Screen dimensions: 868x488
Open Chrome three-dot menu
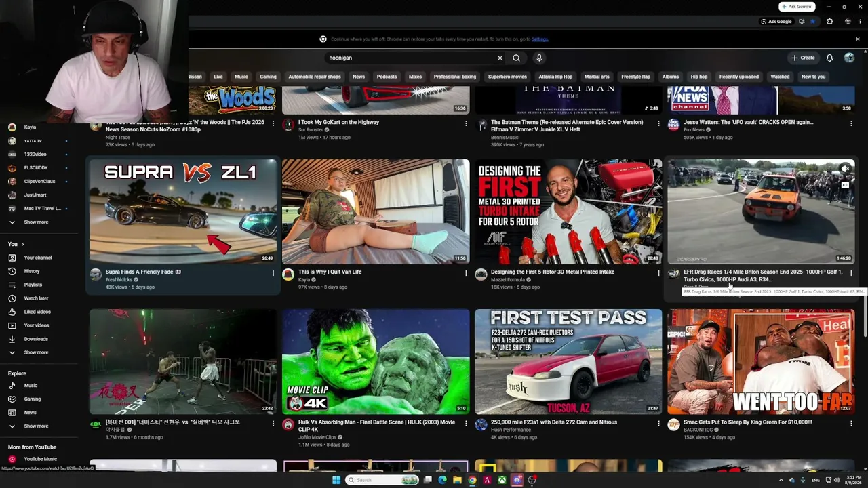859,22
